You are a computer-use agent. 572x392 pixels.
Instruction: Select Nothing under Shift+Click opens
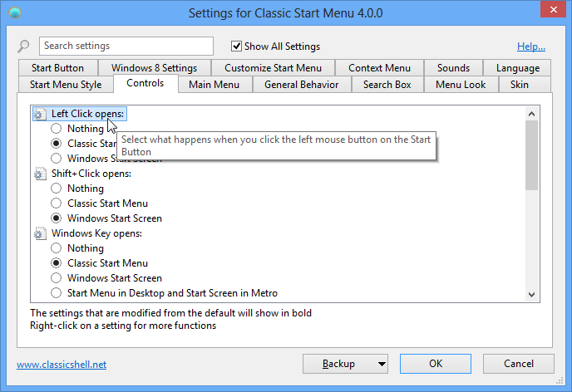tap(57, 189)
